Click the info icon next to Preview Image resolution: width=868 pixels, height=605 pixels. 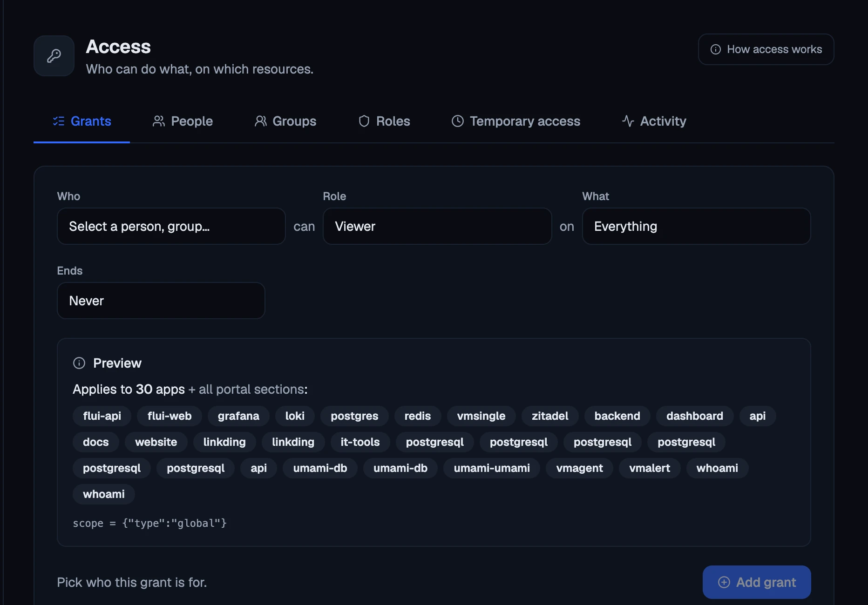79,363
